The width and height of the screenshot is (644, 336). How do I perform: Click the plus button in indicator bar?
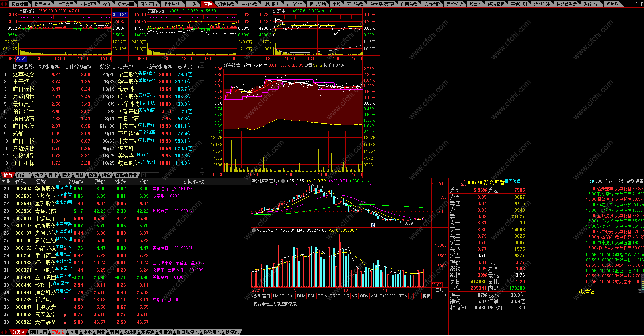click(434, 296)
